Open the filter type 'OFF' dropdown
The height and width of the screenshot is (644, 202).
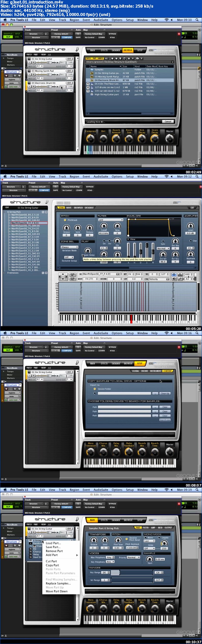pyautogui.click(x=111, y=220)
